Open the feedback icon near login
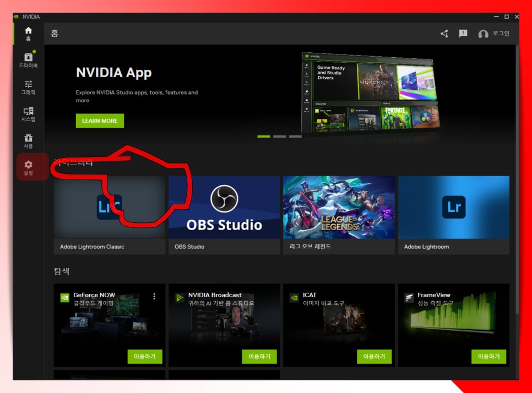532x393 pixels. (463, 34)
